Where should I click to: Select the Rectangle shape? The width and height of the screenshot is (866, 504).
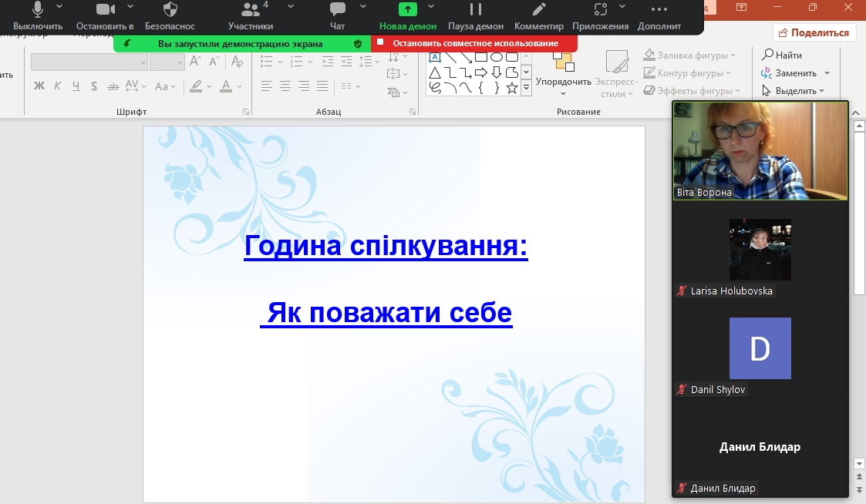coord(481,57)
